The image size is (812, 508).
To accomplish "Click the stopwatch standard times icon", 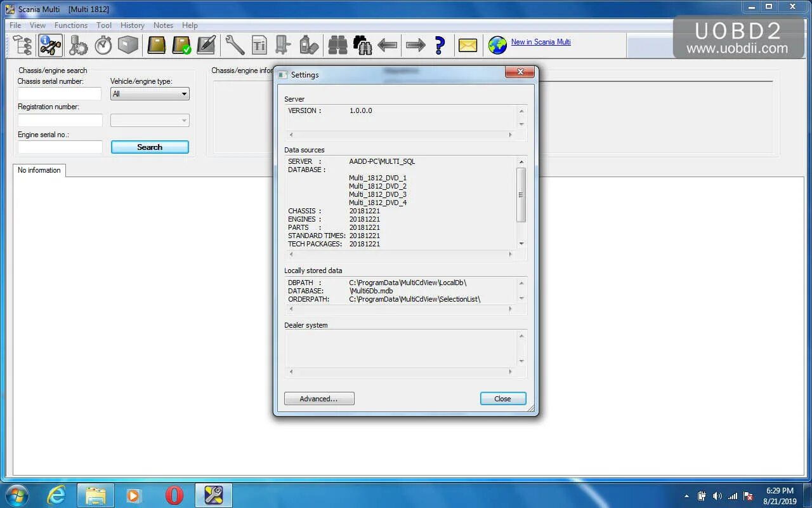I will [x=103, y=45].
